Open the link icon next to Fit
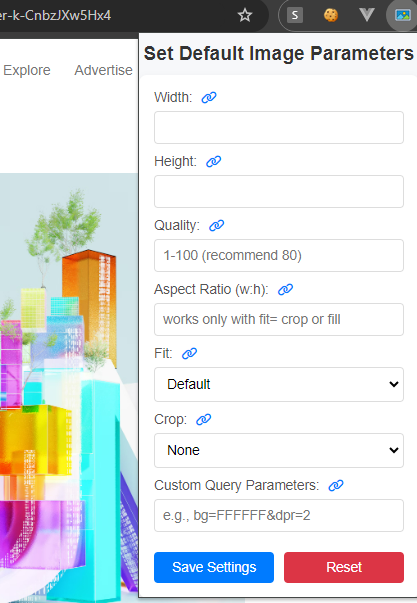Image resolution: width=417 pixels, height=603 pixels. [189, 353]
